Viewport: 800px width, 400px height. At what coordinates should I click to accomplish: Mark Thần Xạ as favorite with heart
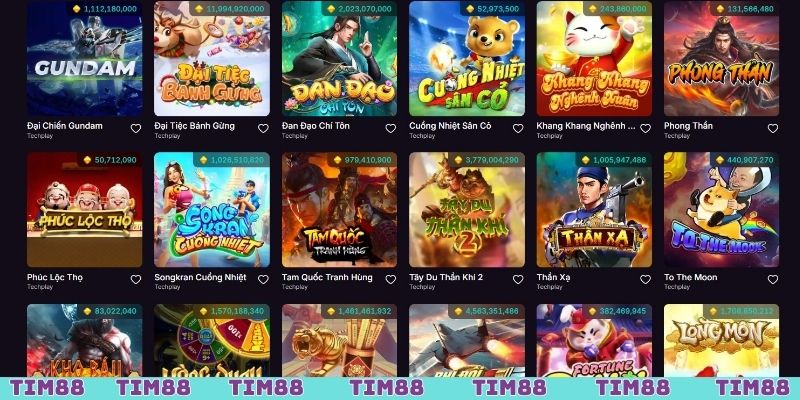point(645,280)
